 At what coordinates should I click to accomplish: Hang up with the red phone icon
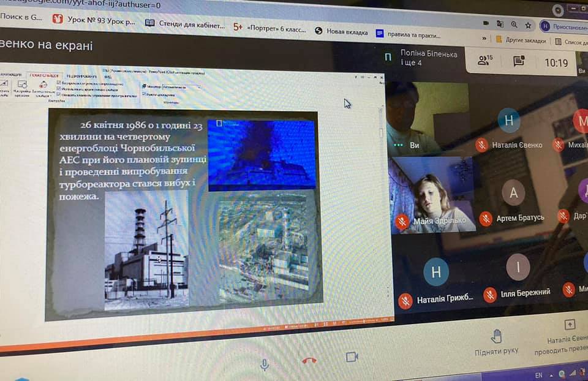309,361
